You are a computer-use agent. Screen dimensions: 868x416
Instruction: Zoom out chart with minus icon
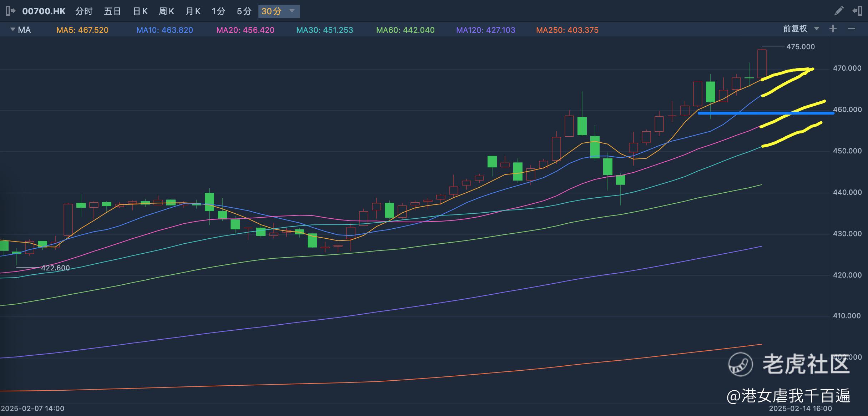852,29
